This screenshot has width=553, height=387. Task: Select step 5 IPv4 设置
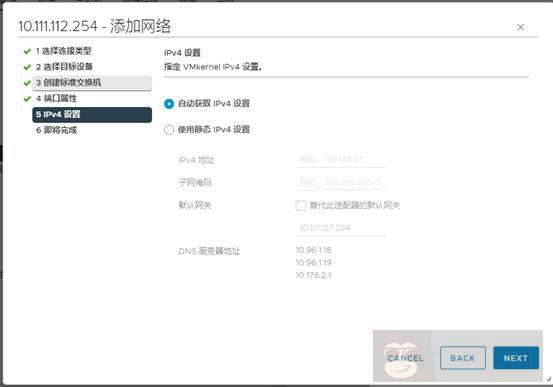[x=92, y=115]
